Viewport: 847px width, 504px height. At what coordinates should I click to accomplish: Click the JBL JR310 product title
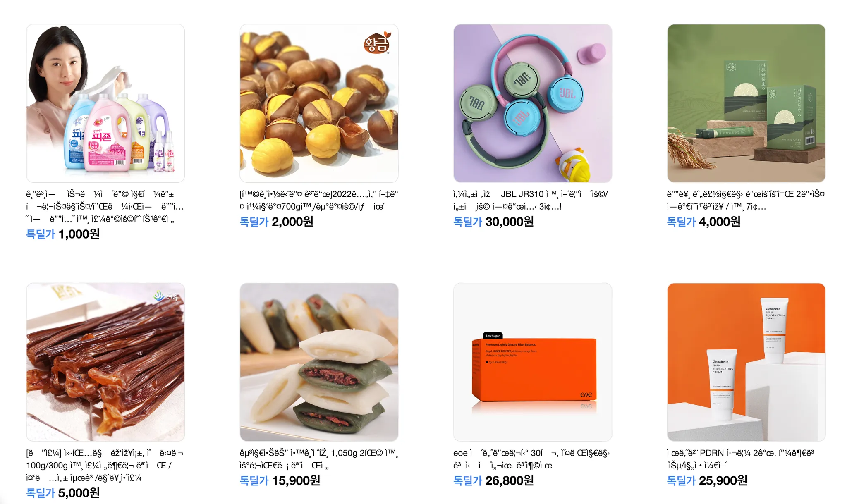pyautogui.click(x=531, y=201)
